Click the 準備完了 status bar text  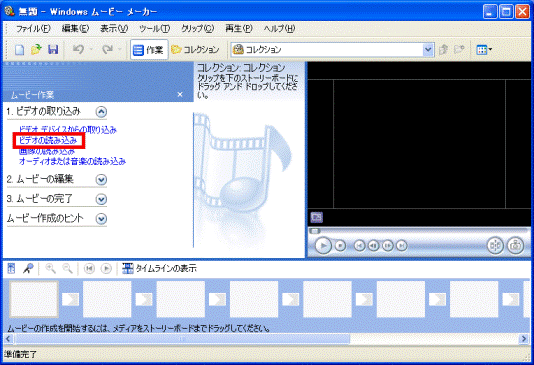20,354
